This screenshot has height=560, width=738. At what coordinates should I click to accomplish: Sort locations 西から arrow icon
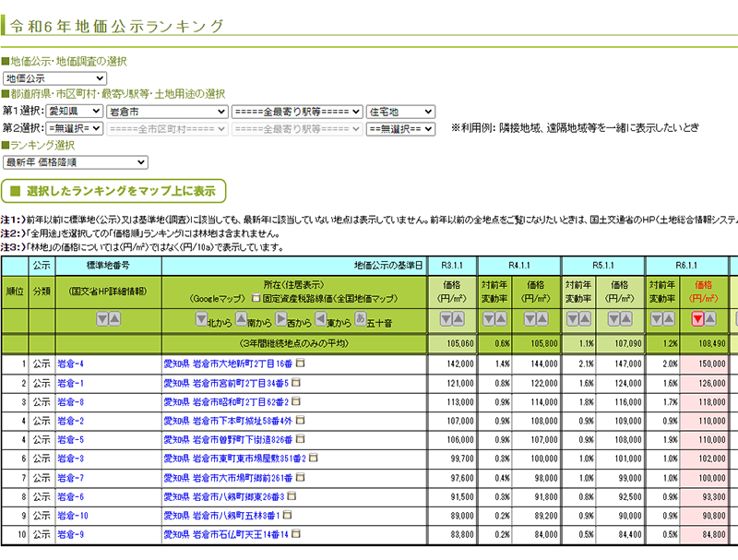click(281, 319)
